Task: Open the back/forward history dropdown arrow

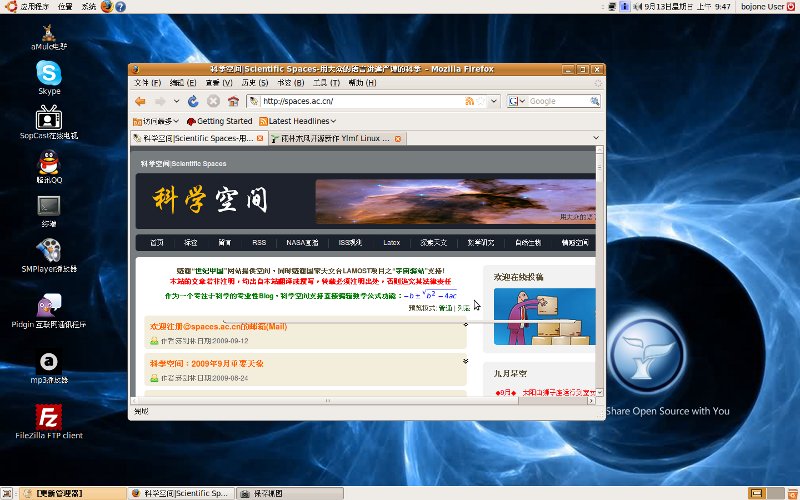Action: coord(176,101)
